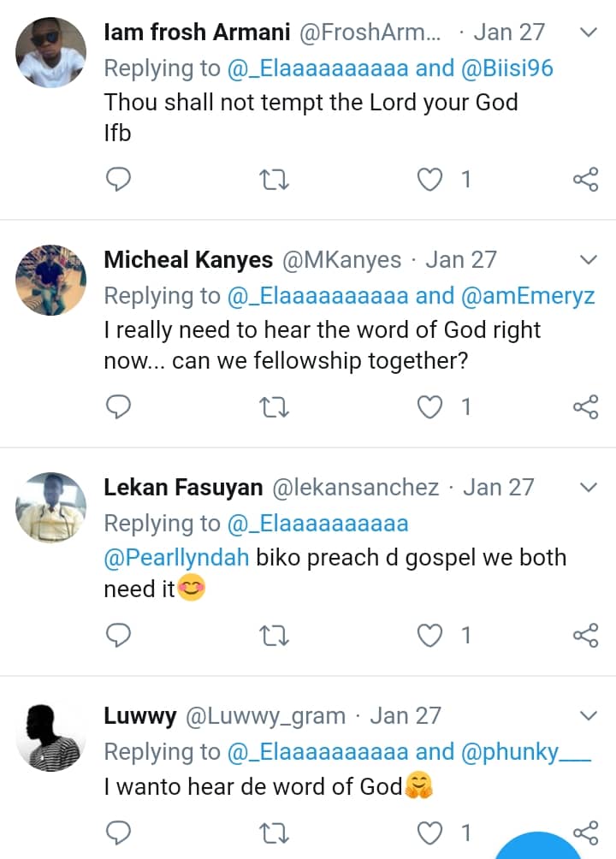Open options chevron on Iam frosh Armani's tweet
The width and height of the screenshot is (616, 859).
tap(589, 33)
